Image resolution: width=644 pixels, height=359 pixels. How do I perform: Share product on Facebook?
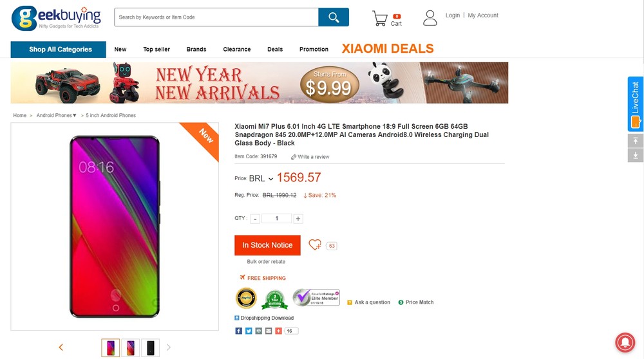[238, 331]
